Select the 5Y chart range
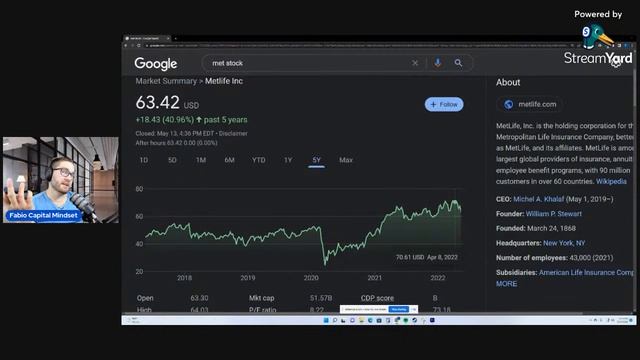Image resolution: width=640 pixels, height=360 pixels. (316, 160)
